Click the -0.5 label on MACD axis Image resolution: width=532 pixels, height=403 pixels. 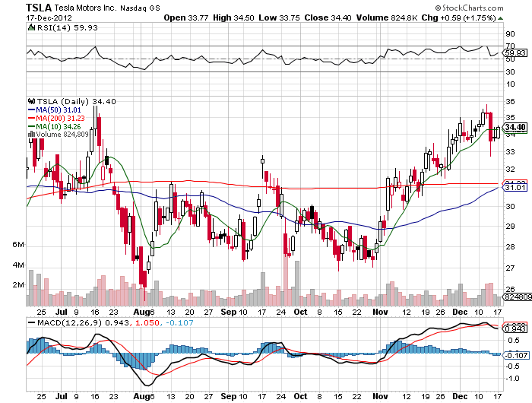coord(512,366)
